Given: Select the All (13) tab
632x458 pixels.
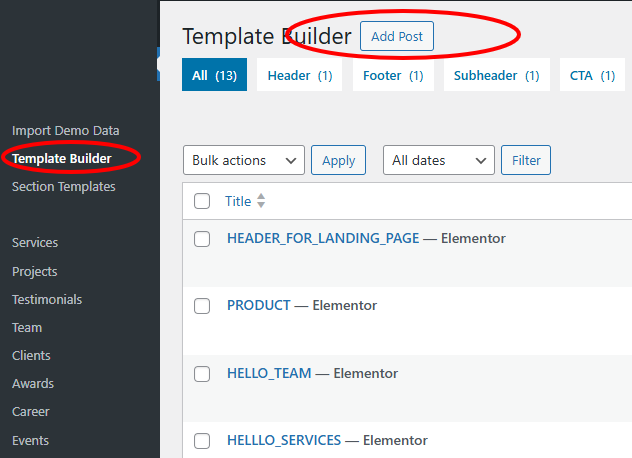Looking at the screenshot, I should pos(214,75).
